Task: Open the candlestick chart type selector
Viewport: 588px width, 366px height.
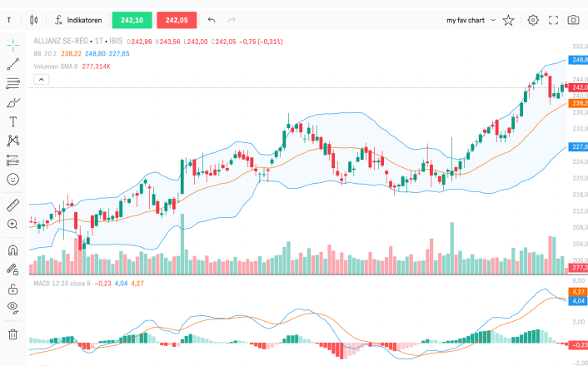Action: 33,20
